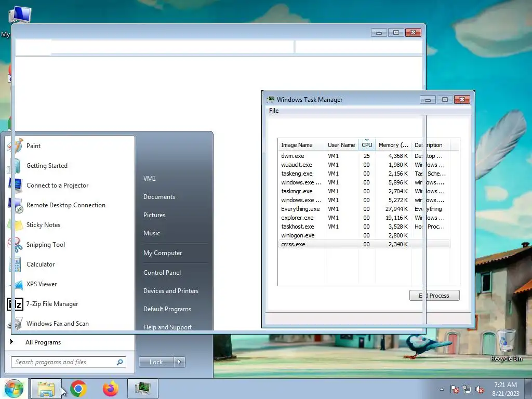532x399 pixels.
Task: Sort processes by User Name column
Action: tap(341, 145)
